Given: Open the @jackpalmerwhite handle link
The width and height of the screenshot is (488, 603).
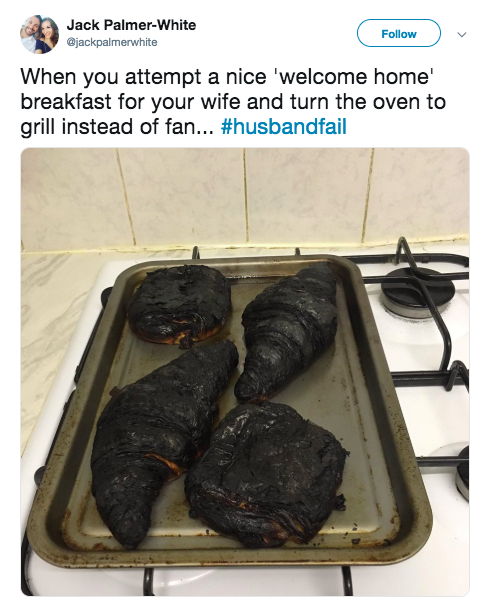Looking at the screenshot, I should point(112,42).
